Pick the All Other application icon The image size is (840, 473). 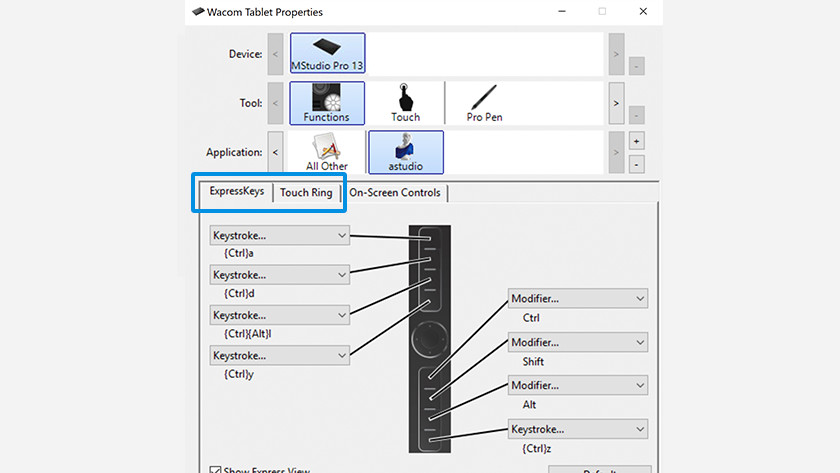pos(327,153)
